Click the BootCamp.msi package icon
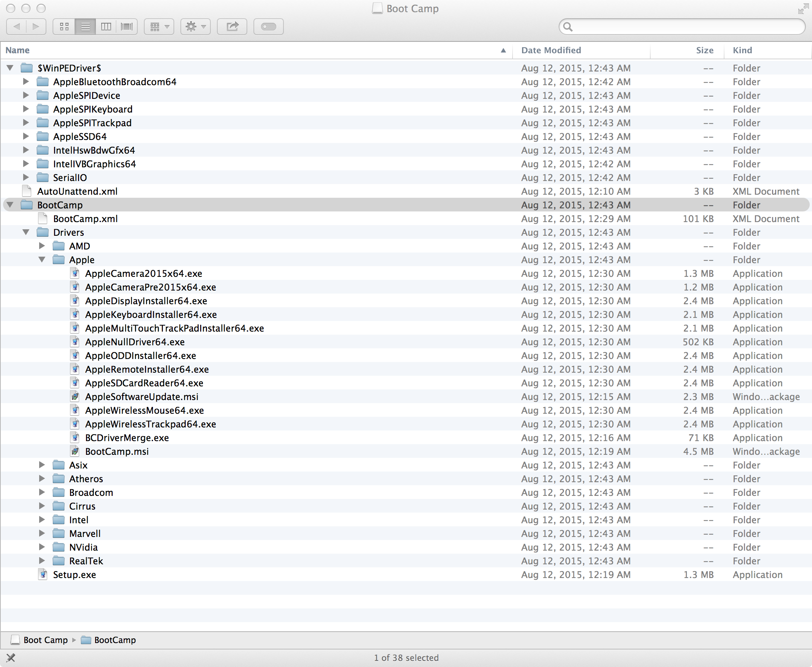This screenshot has height=667, width=812. coord(75,451)
